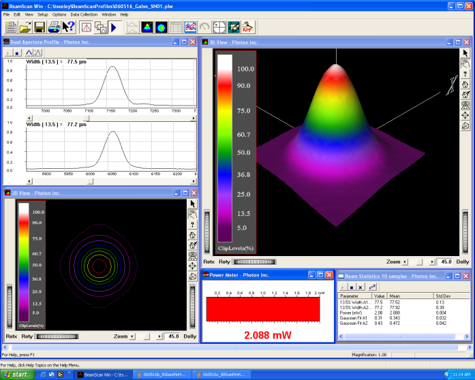This screenshot has height=380, width=475.
Task: Click Zoom slider right arrow in 3D View
Action: pyautogui.click(x=432, y=262)
